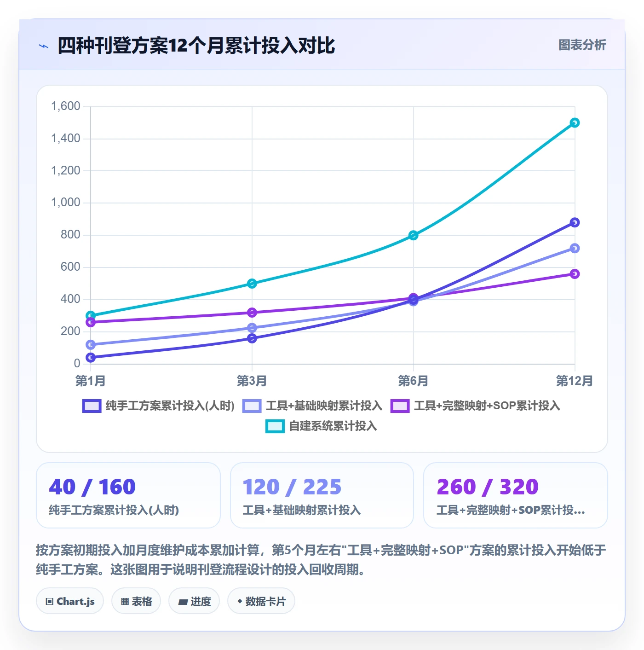Click the lightning icon beside the chart title
The height and width of the screenshot is (650, 644).
(44, 46)
